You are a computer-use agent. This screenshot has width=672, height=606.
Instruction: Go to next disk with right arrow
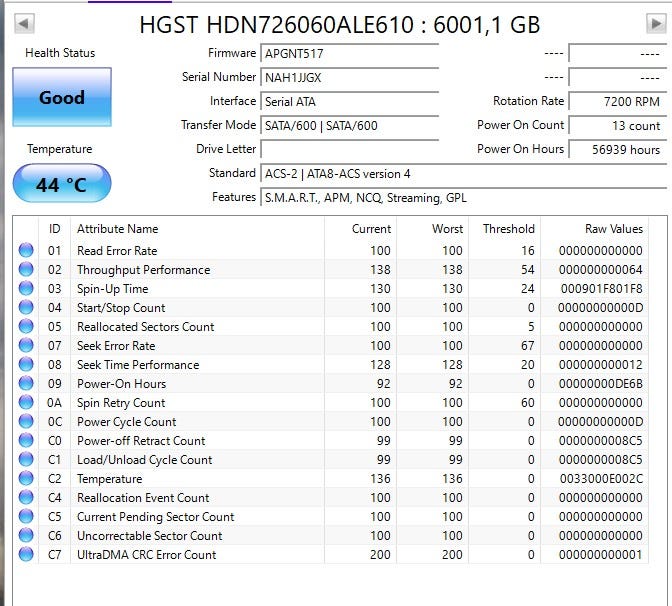(x=656, y=24)
